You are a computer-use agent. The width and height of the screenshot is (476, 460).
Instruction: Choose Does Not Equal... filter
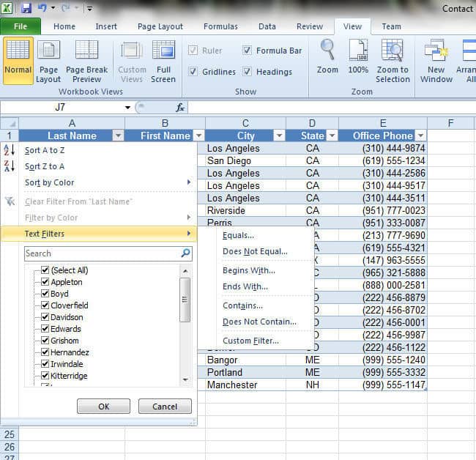(255, 251)
